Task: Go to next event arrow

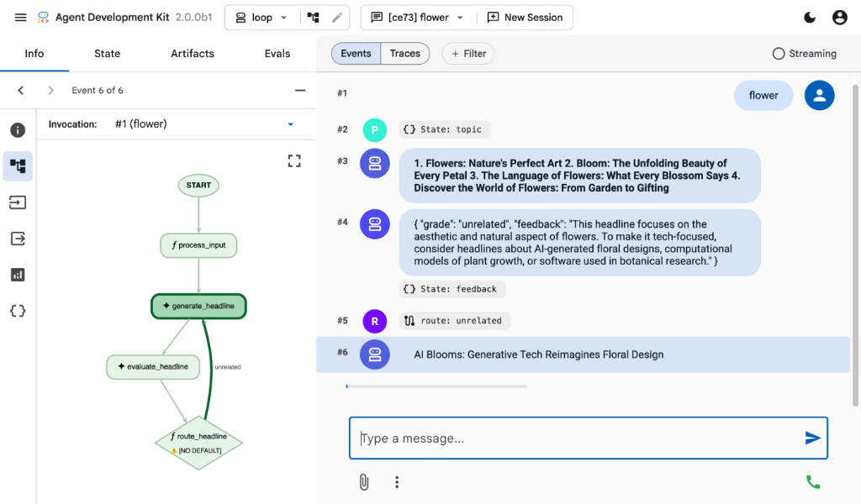Action: pyautogui.click(x=50, y=91)
